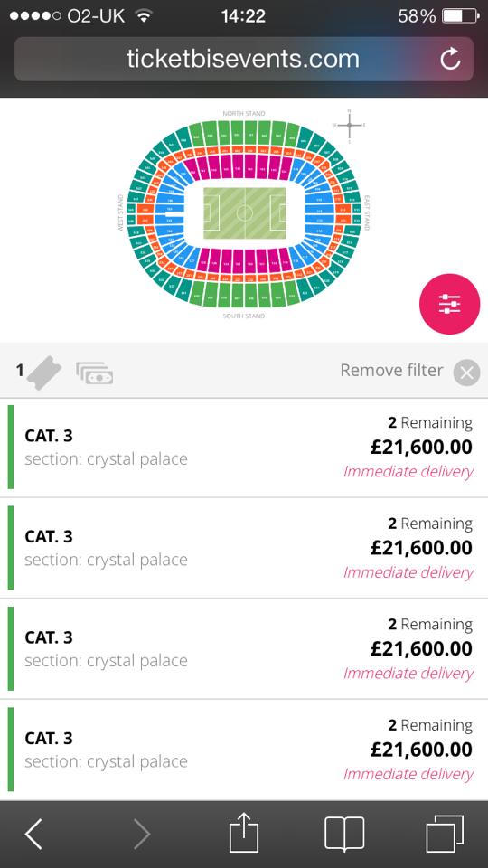Clear filter with the X circle button
Viewport: 488px width, 868px height.
(466, 373)
